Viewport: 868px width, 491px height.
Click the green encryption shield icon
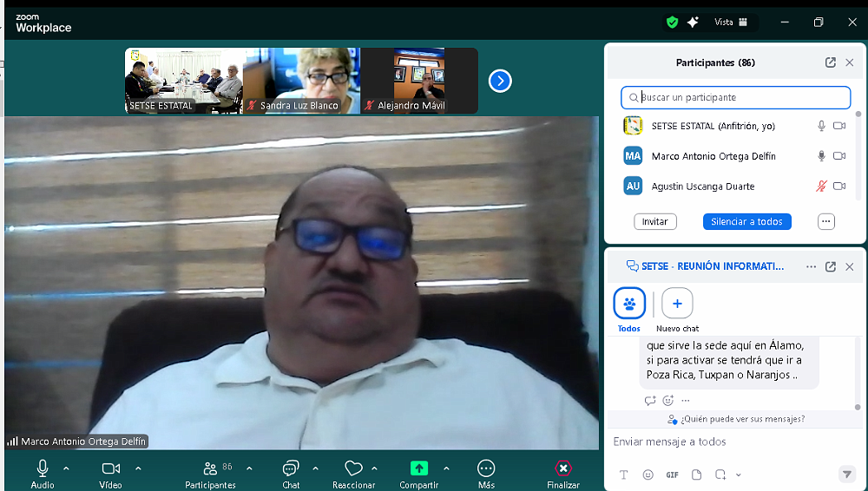pyautogui.click(x=672, y=23)
